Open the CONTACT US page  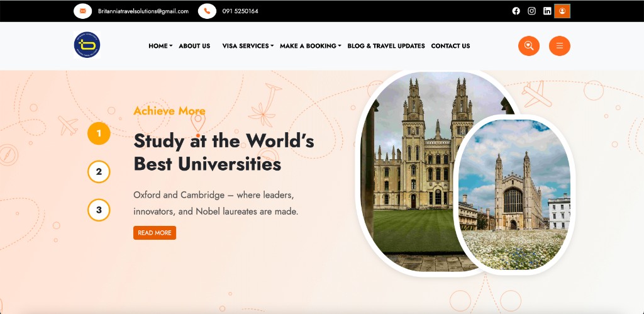tap(450, 46)
